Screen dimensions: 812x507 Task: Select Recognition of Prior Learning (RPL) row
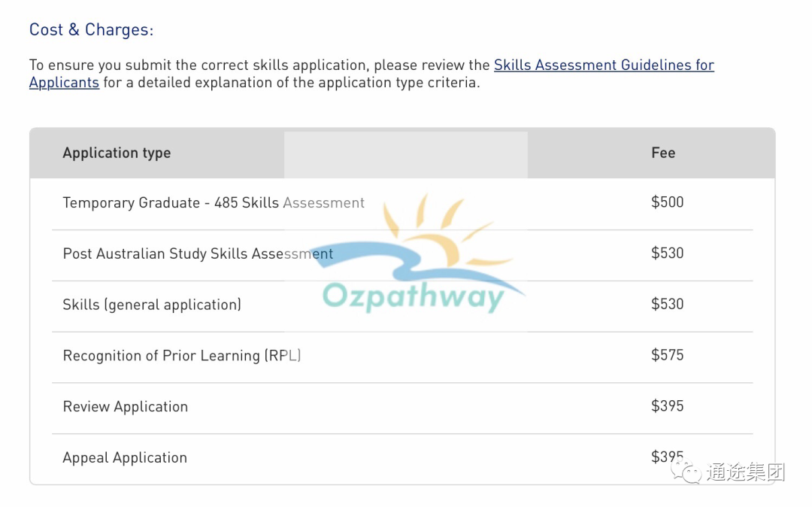(x=402, y=357)
